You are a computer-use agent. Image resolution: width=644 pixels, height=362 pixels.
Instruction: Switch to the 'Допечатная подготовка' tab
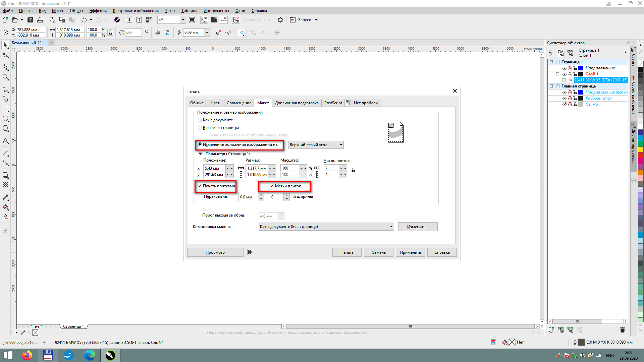coord(297,103)
